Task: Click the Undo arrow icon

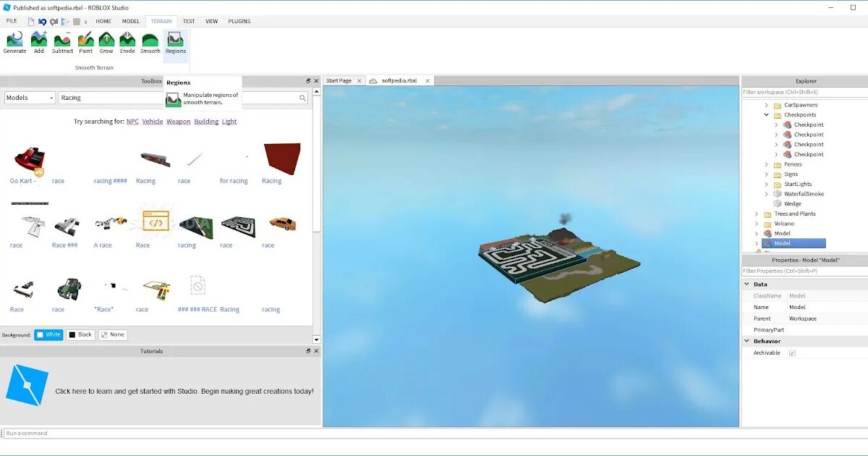Action: click(43, 22)
